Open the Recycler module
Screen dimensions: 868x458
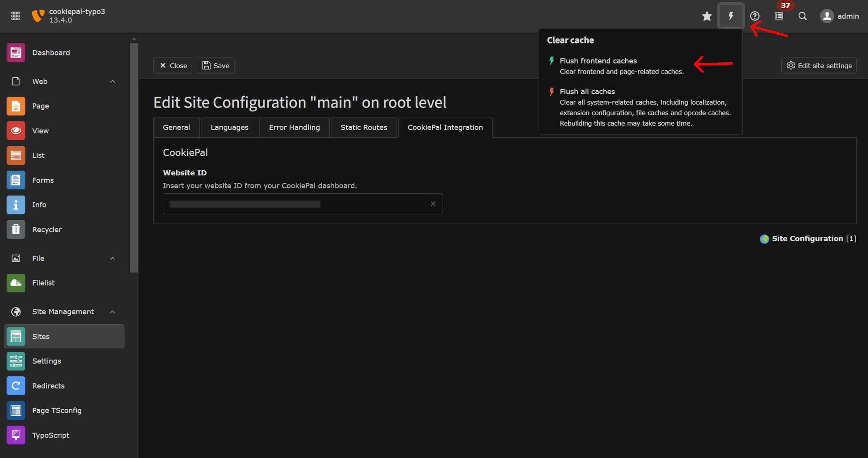[x=47, y=229]
